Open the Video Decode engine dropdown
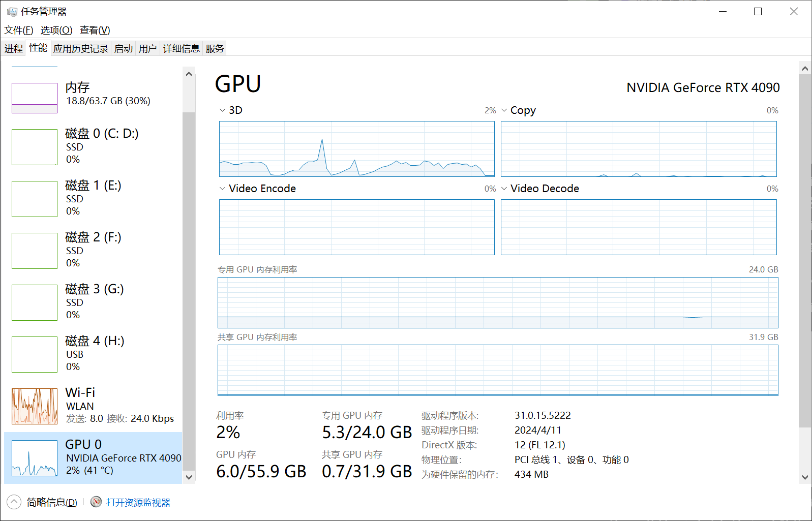The image size is (812, 521). coord(504,189)
